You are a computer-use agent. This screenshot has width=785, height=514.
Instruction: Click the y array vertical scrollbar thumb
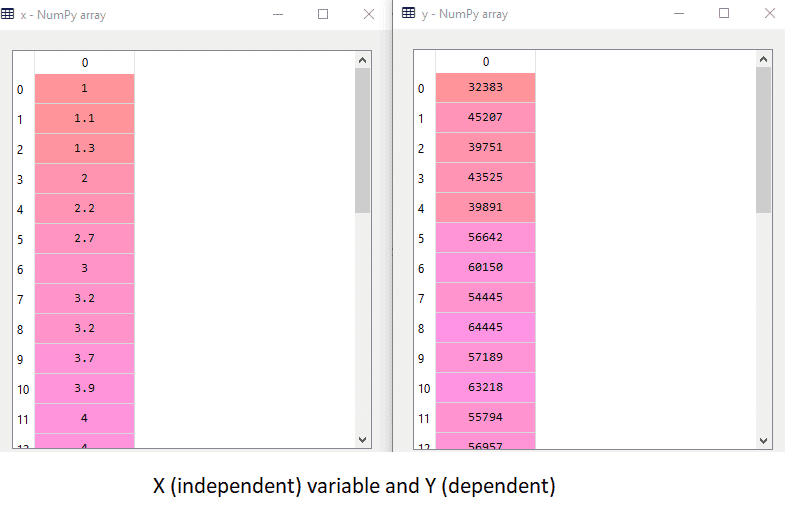point(763,140)
